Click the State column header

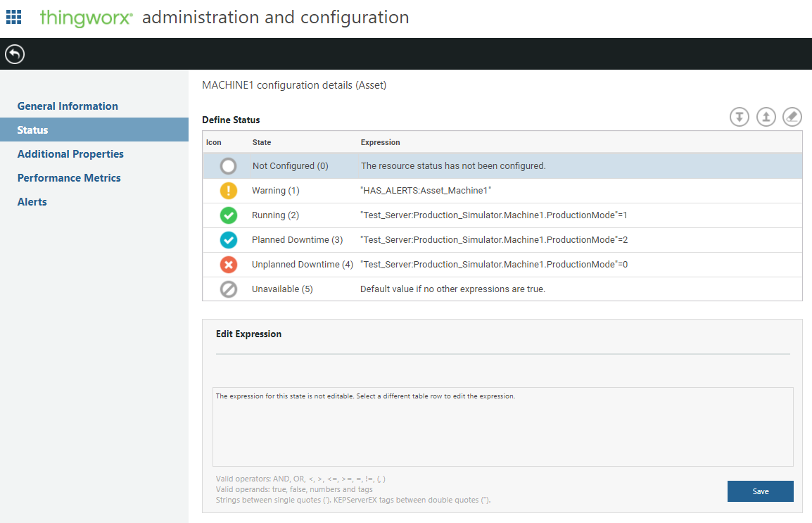coord(262,142)
